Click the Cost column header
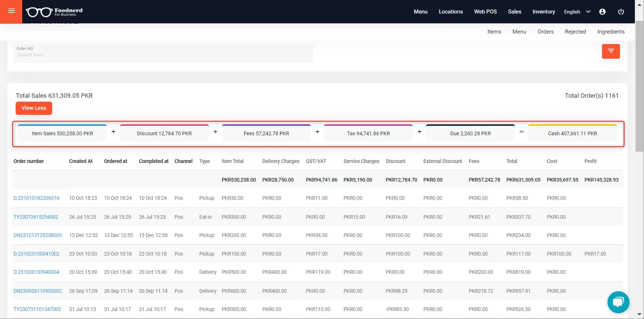 552,161
